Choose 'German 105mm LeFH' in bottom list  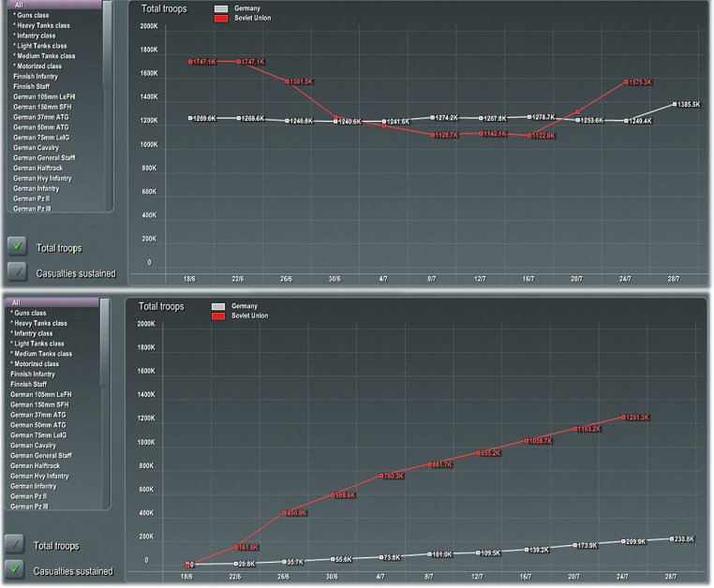(41, 394)
